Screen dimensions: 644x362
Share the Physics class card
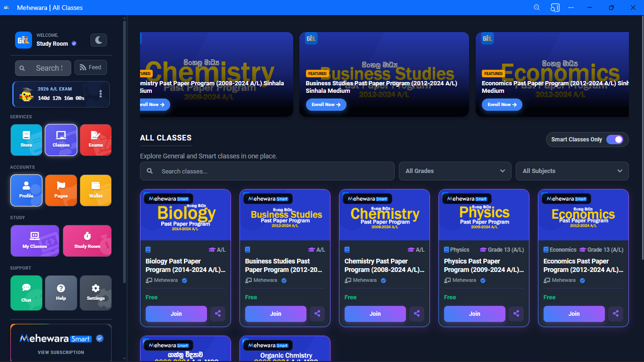516,314
